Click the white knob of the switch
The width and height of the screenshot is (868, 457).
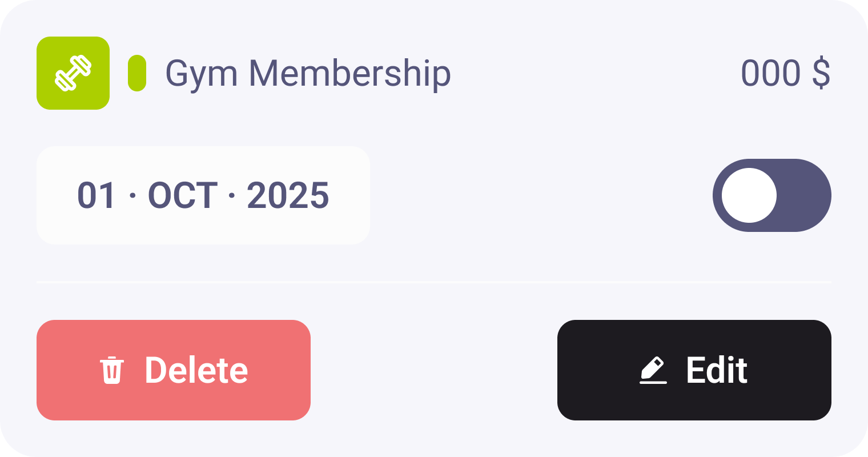pyautogui.click(x=749, y=195)
